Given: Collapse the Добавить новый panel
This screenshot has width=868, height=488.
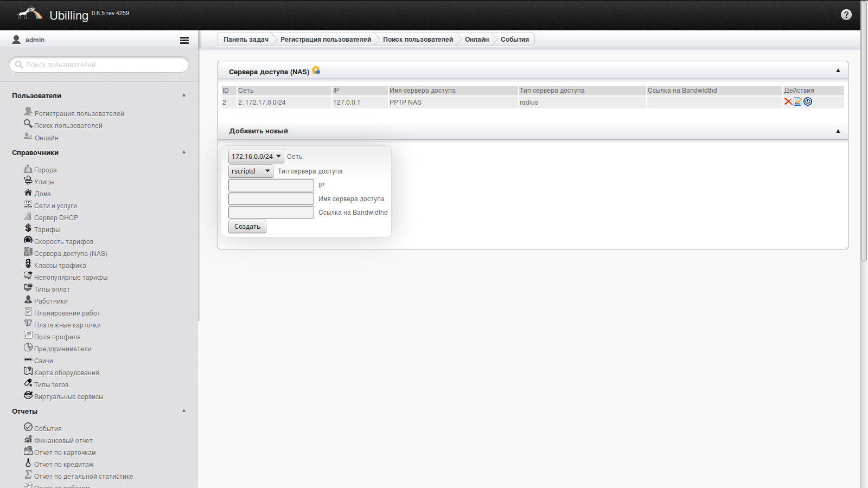Looking at the screenshot, I should [838, 131].
